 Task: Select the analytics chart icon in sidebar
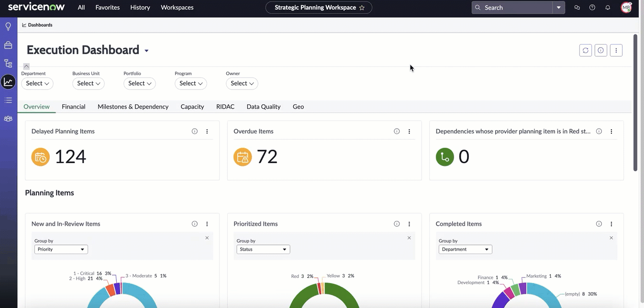click(x=8, y=82)
